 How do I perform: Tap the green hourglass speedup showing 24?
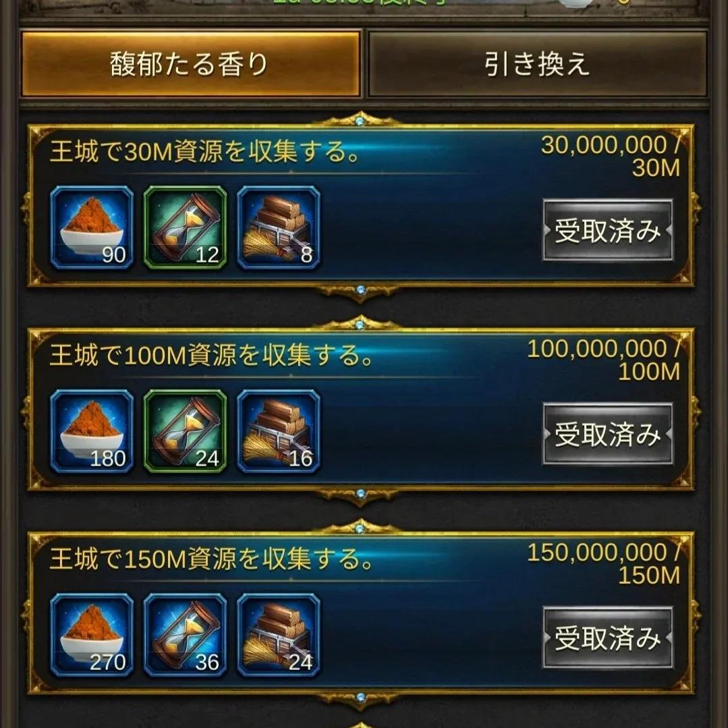click(186, 431)
